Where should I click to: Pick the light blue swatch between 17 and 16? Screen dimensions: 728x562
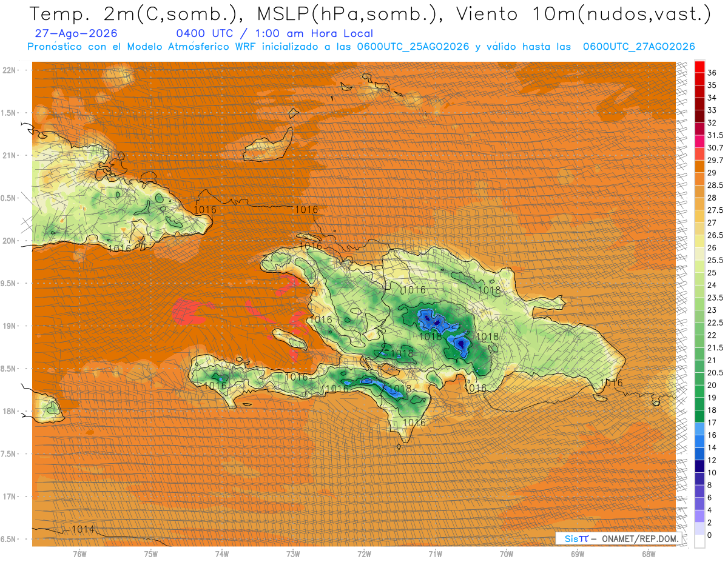[x=699, y=429]
